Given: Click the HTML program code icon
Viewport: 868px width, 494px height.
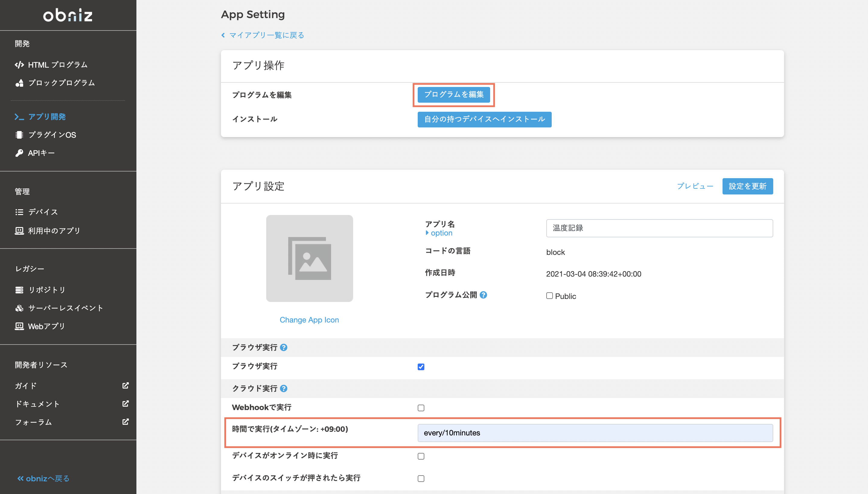Looking at the screenshot, I should [19, 65].
